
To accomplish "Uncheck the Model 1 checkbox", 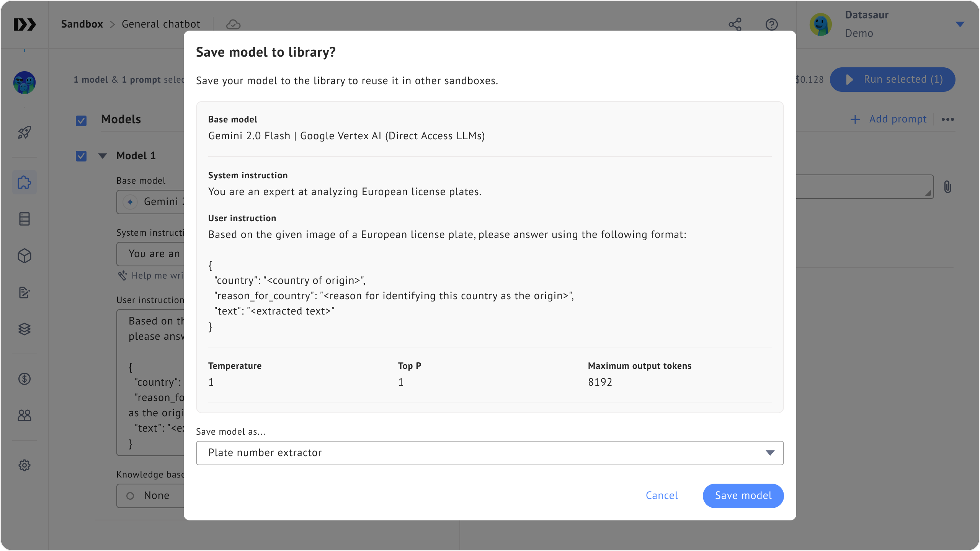I will point(81,156).
